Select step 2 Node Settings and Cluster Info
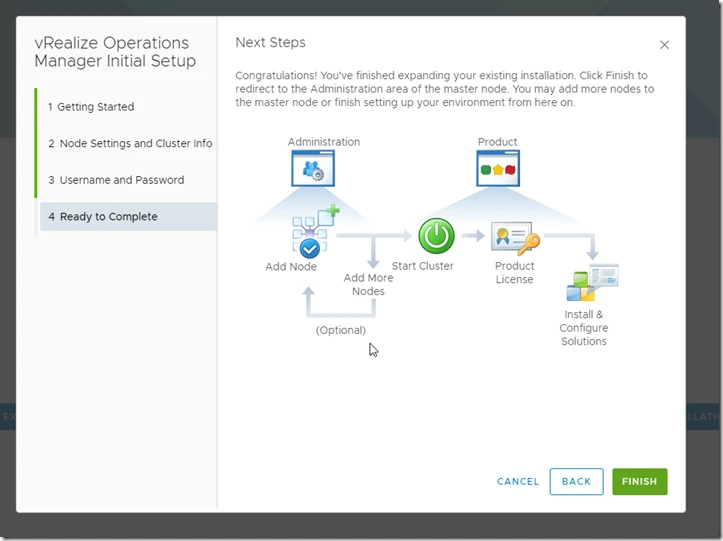The image size is (723, 541). click(x=128, y=143)
